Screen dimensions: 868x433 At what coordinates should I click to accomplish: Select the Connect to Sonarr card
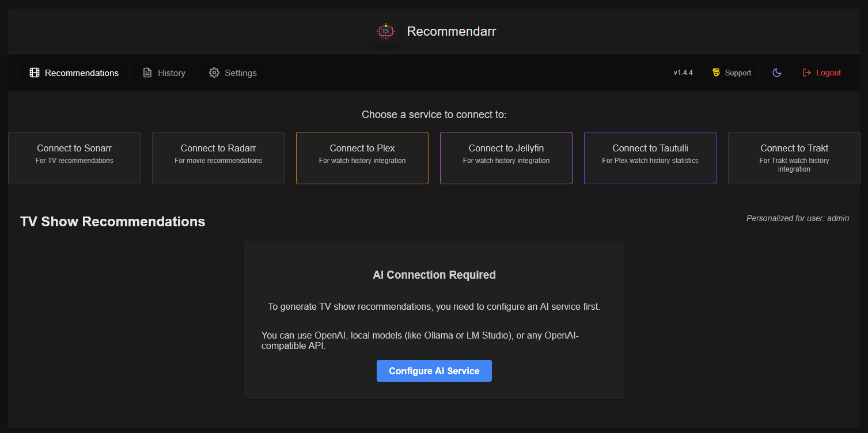[x=74, y=158]
